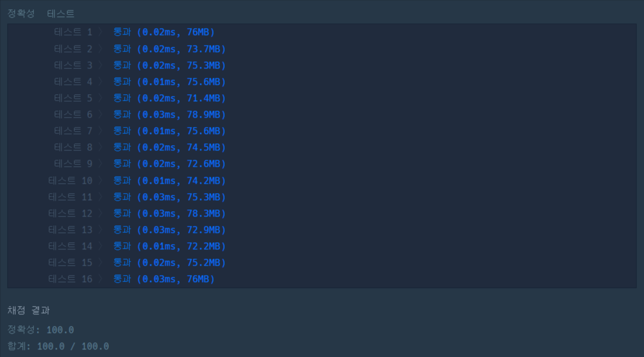Expand the 테스트 3 row arrow
Image resolution: width=644 pixels, height=357 pixels.
point(100,65)
